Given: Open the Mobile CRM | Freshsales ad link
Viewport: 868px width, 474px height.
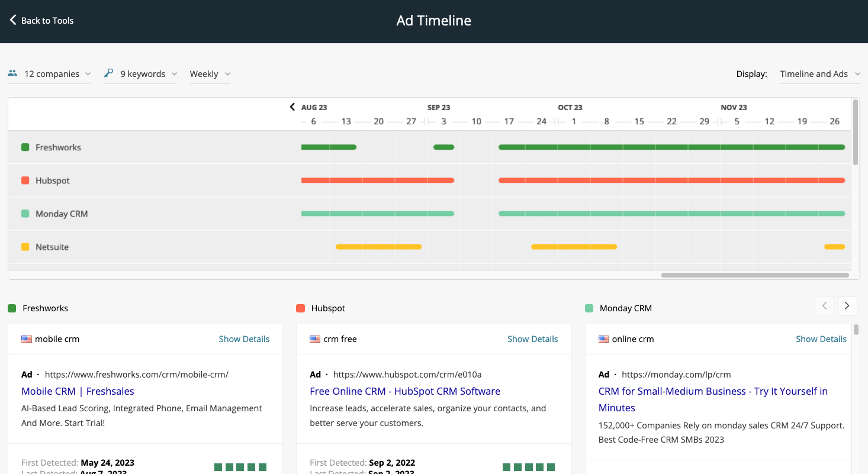Looking at the screenshot, I should pos(78,391).
